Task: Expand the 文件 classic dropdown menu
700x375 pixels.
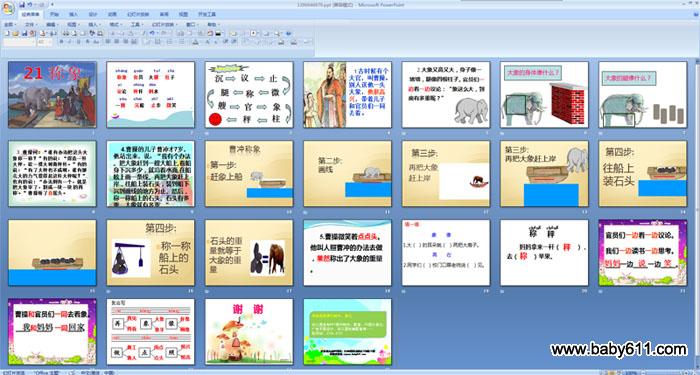Action: (x=32, y=25)
